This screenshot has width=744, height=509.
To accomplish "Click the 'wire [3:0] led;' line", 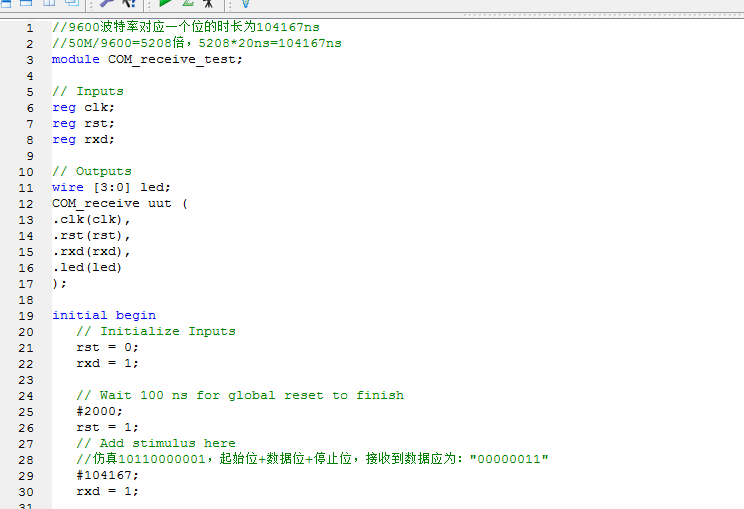I will 111,187.
